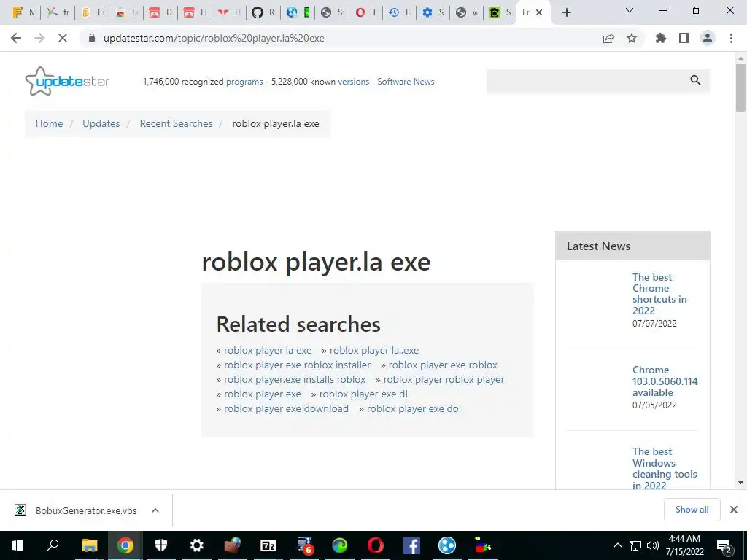Open Facebook app on taskbar
Image resolution: width=747 pixels, height=560 pixels.
411,545
